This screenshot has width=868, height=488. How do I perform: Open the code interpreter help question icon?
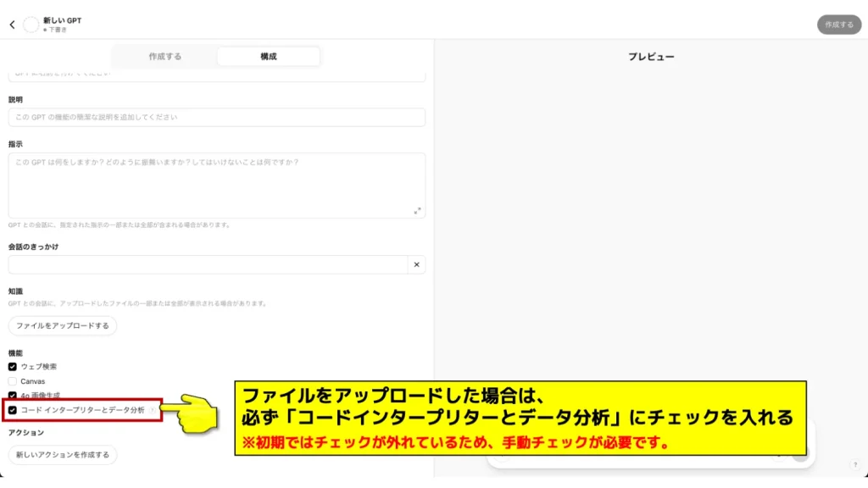click(x=153, y=410)
